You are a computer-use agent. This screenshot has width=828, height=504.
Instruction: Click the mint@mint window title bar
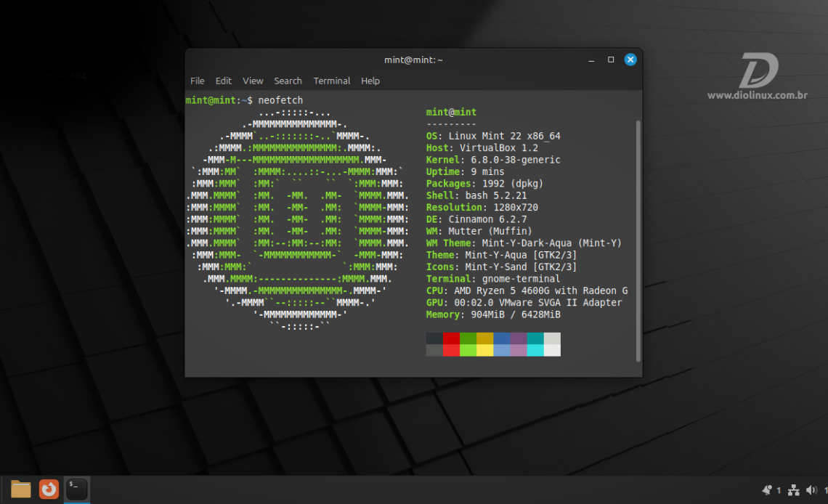coord(413,60)
